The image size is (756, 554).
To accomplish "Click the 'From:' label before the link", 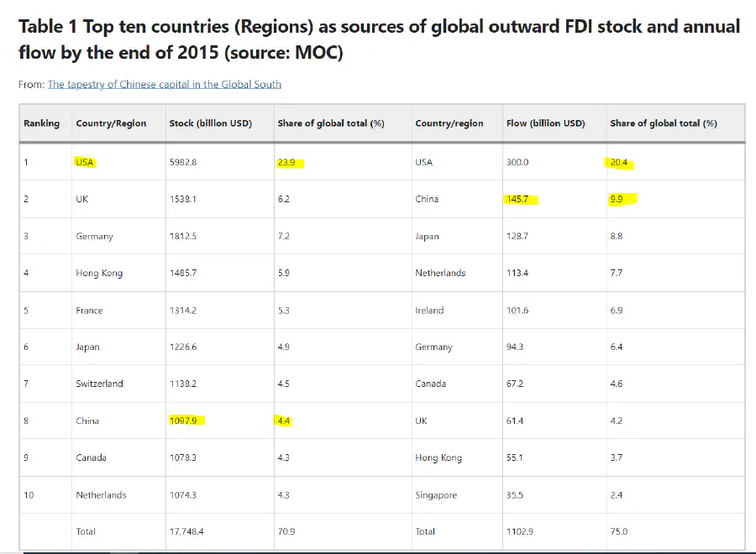I will 31,84.
